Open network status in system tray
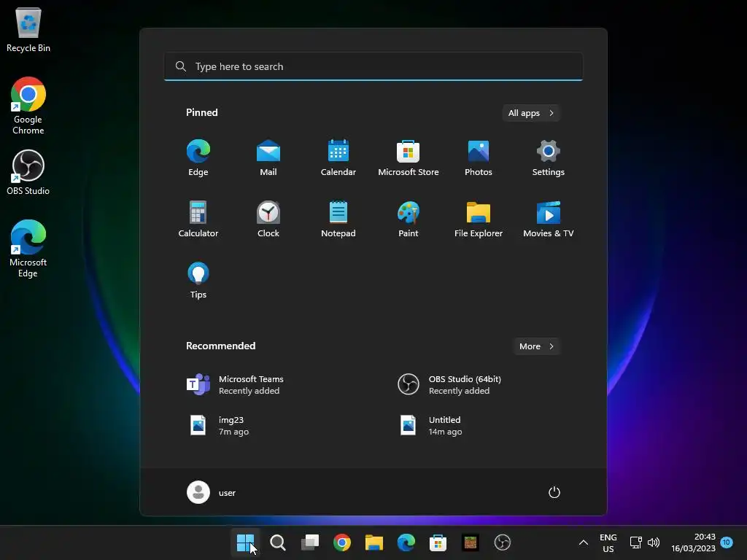Screen dimensions: 747x560 [x=636, y=542]
